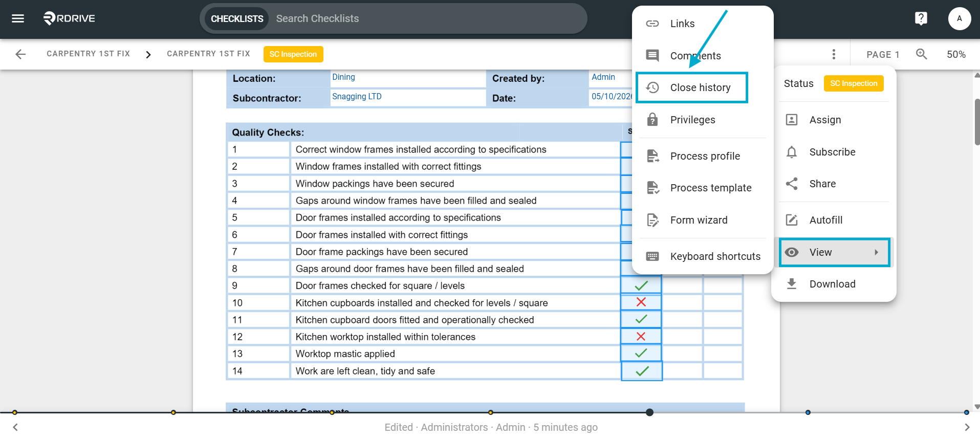Screen dimensions: 980x440
Task: Open first CARPENTRY 1ST FIX breadcrumb
Action: [x=88, y=54]
